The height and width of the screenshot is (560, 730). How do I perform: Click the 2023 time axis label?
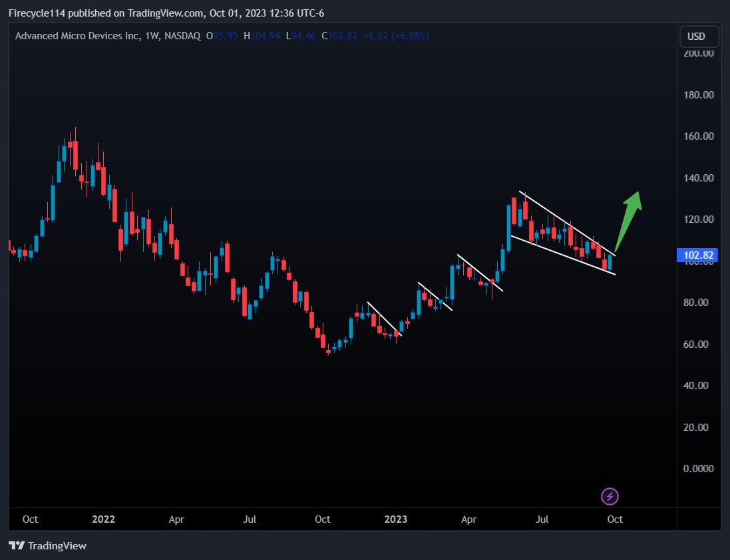(x=396, y=519)
